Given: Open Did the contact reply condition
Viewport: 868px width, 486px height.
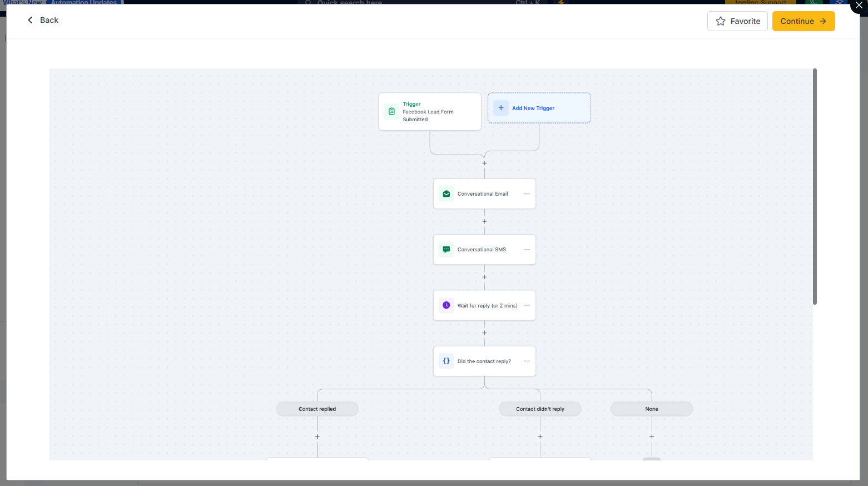Looking at the screenshot, I should [484, 361].
